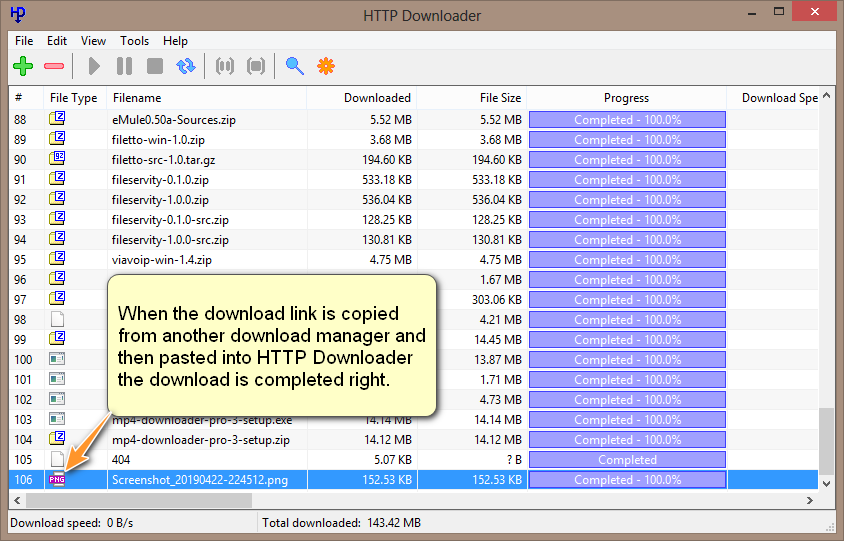The height and width of the screenshot is (541, 844).
Task: Pause the download using the toolbar pause icon
Action: [x=124, y=66]
